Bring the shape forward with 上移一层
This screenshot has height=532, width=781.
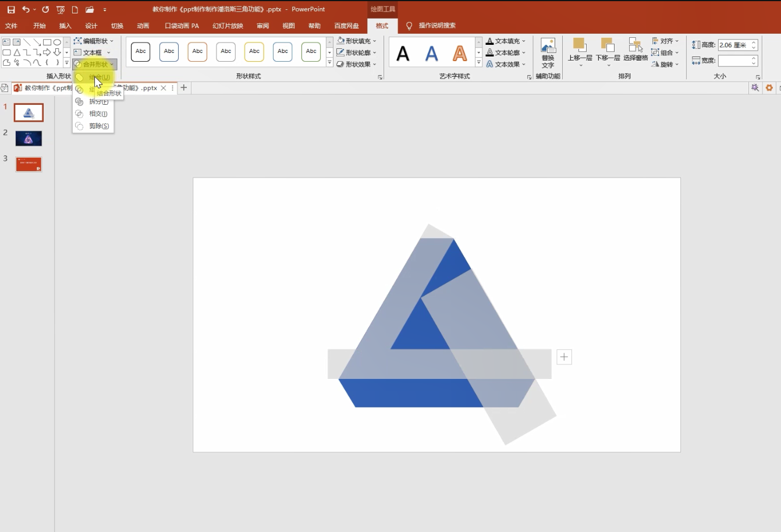point(580,52)
